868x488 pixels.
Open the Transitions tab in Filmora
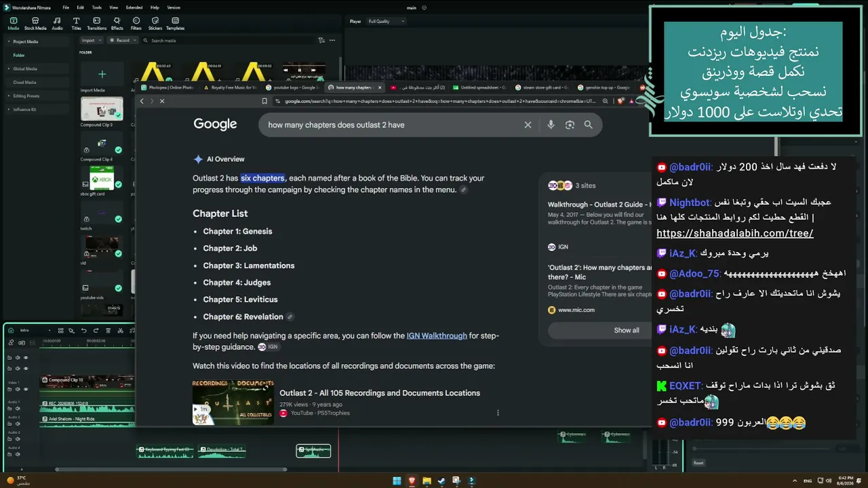pyautogui.click(x=96, y=24)
